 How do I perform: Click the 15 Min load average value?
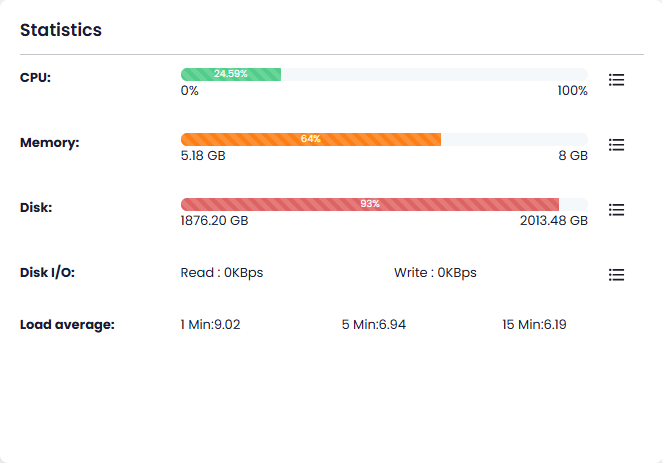click(535, 324)
